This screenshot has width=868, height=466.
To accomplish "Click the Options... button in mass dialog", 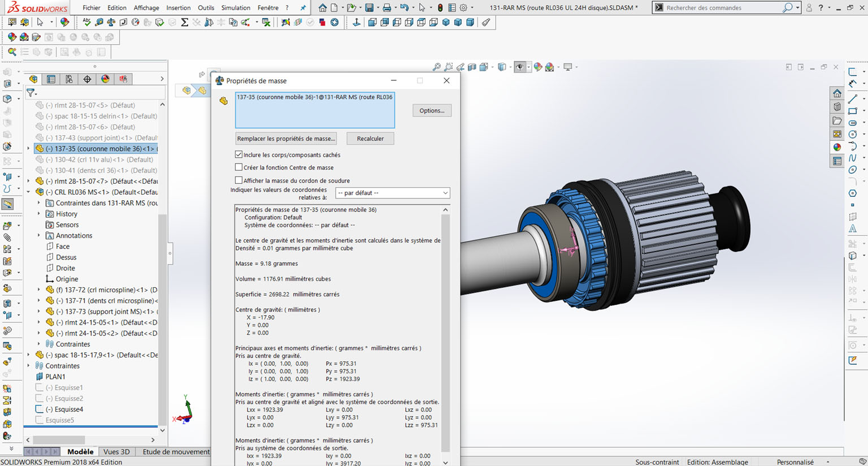I will [x=432, y=110].
